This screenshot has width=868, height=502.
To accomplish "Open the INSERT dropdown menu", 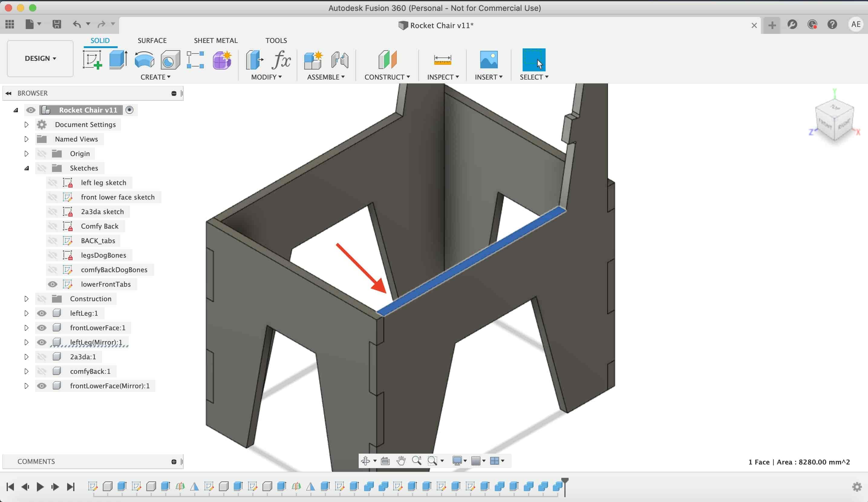I will [488, 77].
